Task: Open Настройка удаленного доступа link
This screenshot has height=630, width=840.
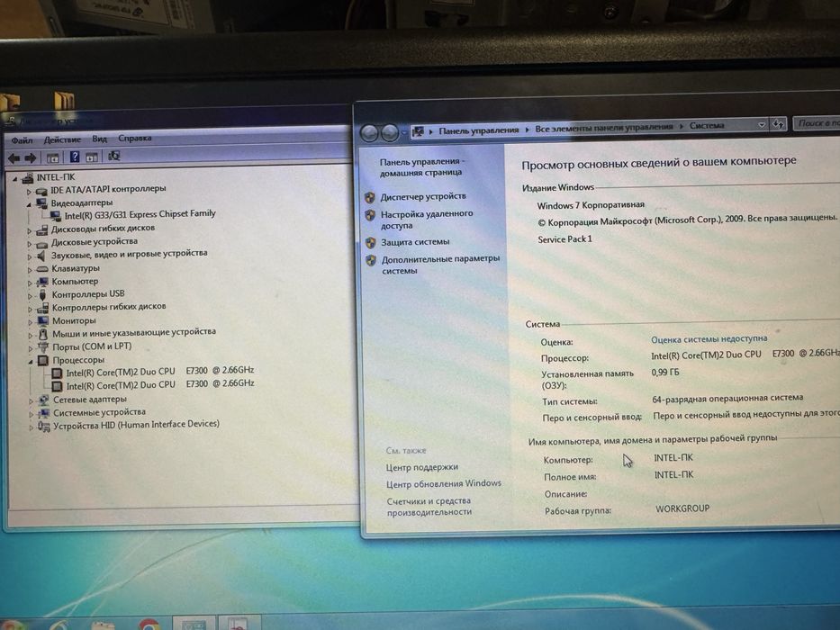Action: 427,220
